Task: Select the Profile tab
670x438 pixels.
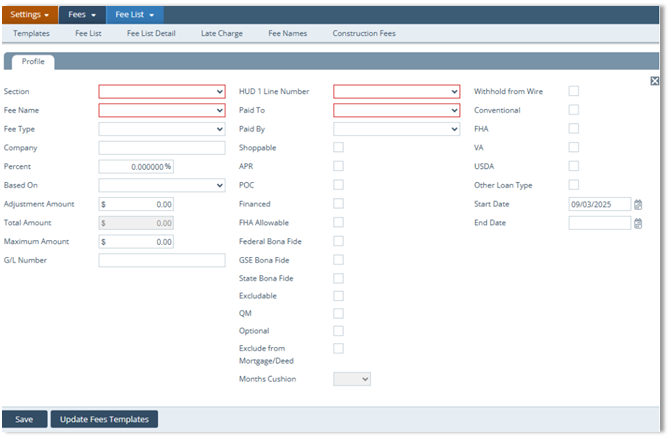Action: 33,62
